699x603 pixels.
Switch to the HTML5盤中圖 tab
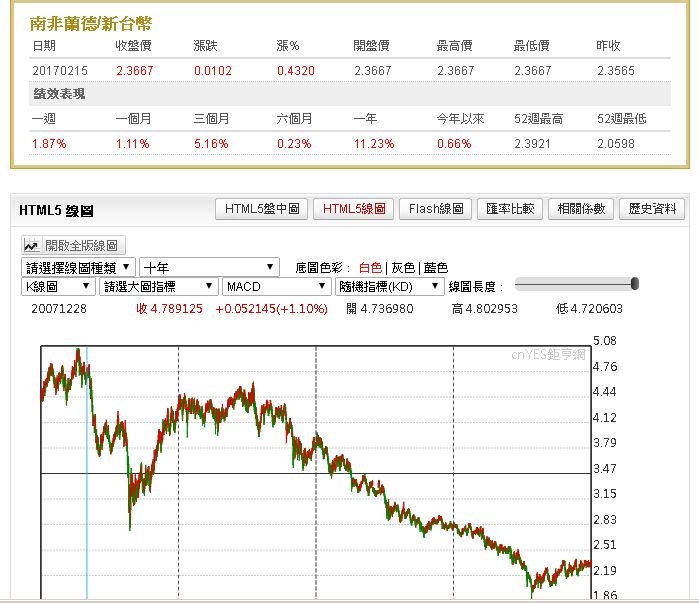(x=262, y=209)
